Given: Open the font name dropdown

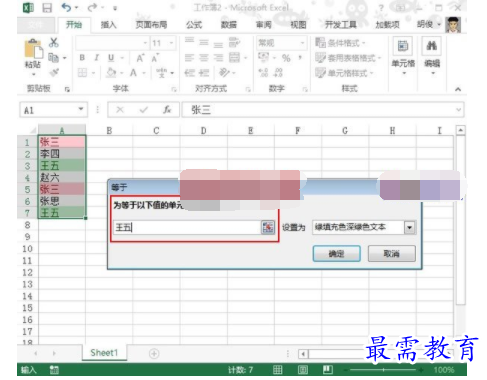Looking at the screenshot, I should pyautogui.click(x=145, y=43).
